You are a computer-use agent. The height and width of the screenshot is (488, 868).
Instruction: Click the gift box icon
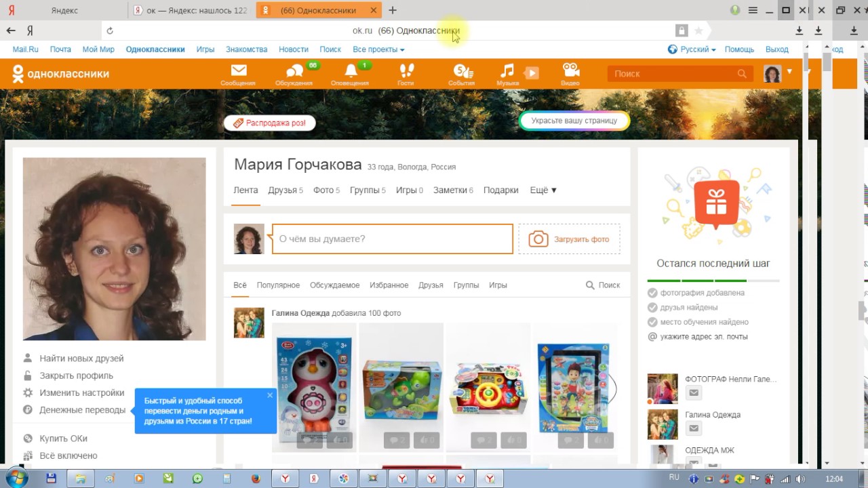click(x=716, y=202)
